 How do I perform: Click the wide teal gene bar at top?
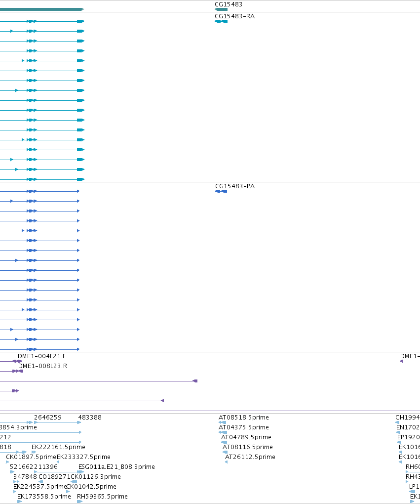pos(42,9)
